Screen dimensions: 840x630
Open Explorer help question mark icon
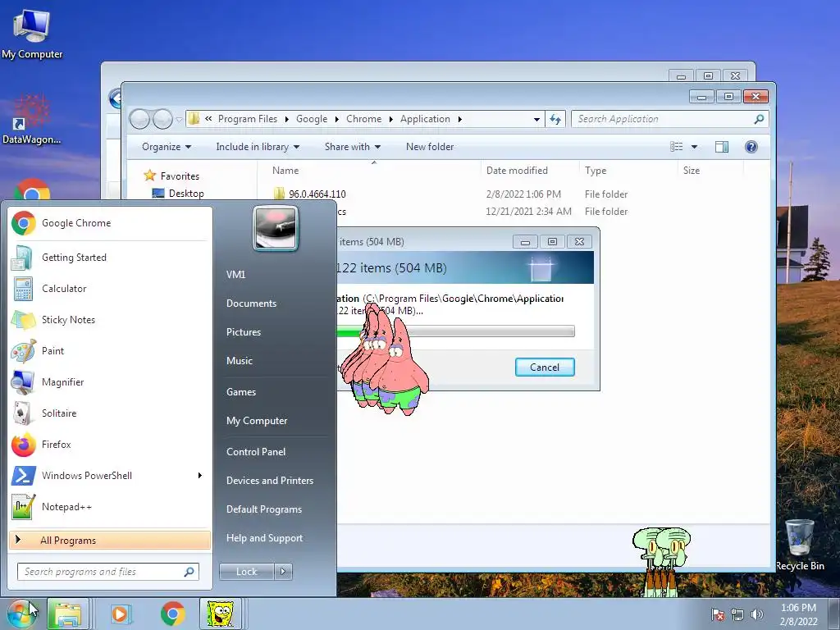[x=751, y=147]
